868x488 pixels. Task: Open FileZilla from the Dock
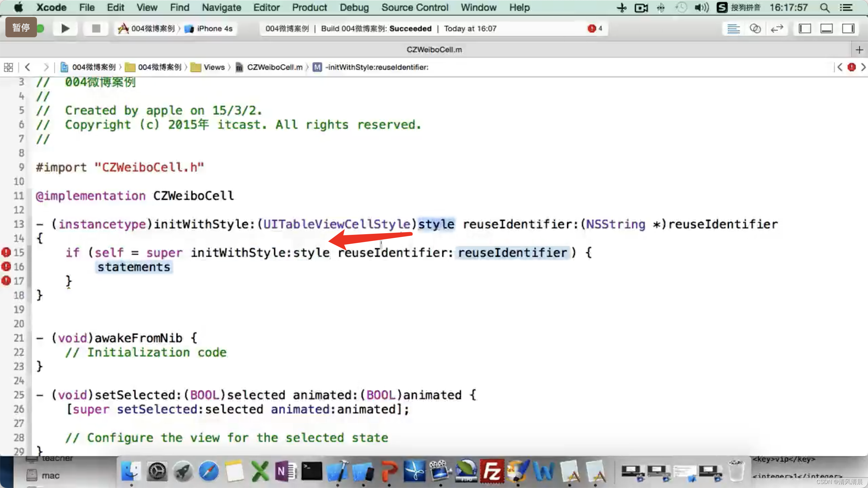tap(492, 471)
